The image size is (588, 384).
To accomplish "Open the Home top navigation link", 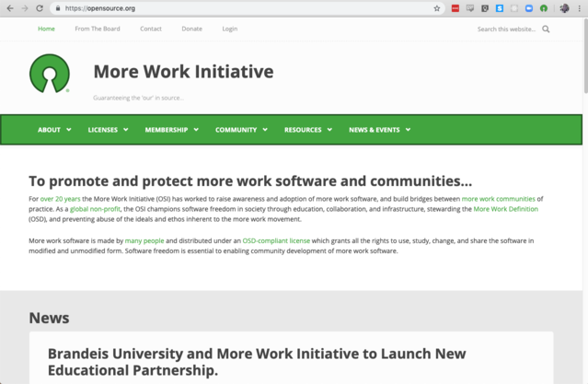I will pos(47,29).
